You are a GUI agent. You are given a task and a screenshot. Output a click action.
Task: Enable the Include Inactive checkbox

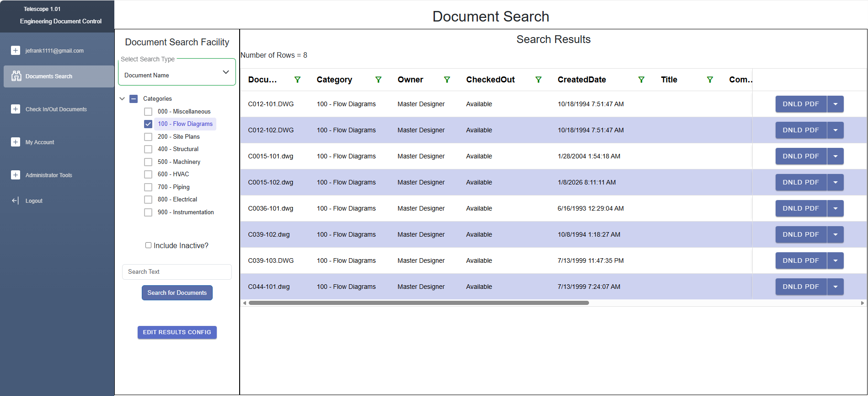click(148, 245)
